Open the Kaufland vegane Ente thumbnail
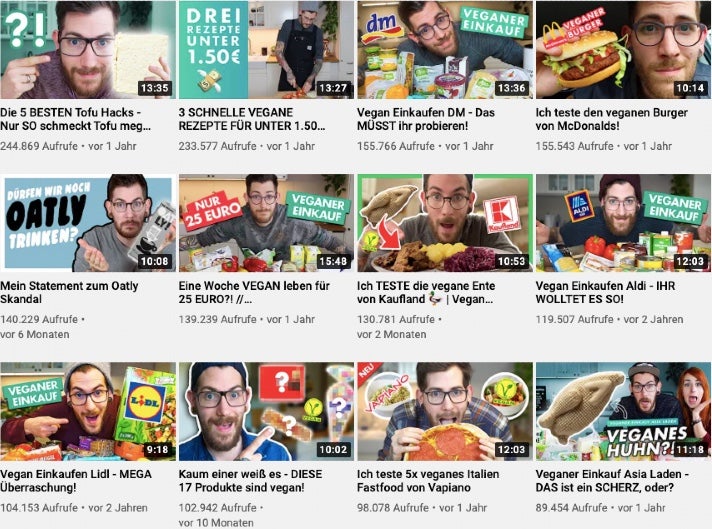The height and width of the screenshot is (529, 712). pos(445,223)
